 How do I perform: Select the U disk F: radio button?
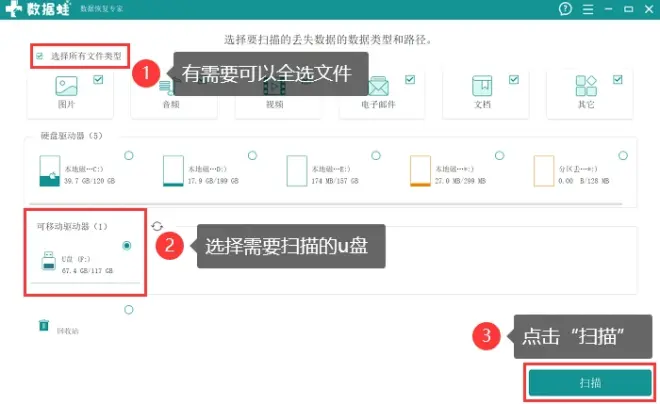click(x=127, y=245)
